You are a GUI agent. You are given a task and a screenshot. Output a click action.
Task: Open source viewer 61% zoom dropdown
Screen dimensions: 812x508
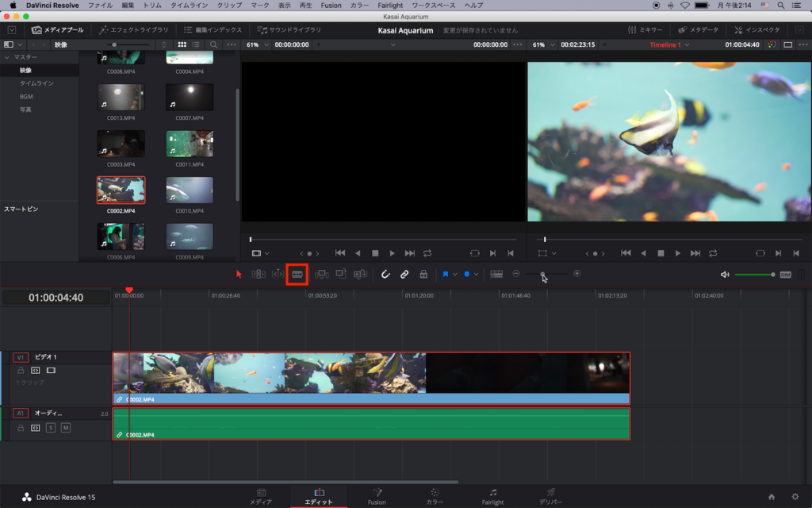click(256, 44)
